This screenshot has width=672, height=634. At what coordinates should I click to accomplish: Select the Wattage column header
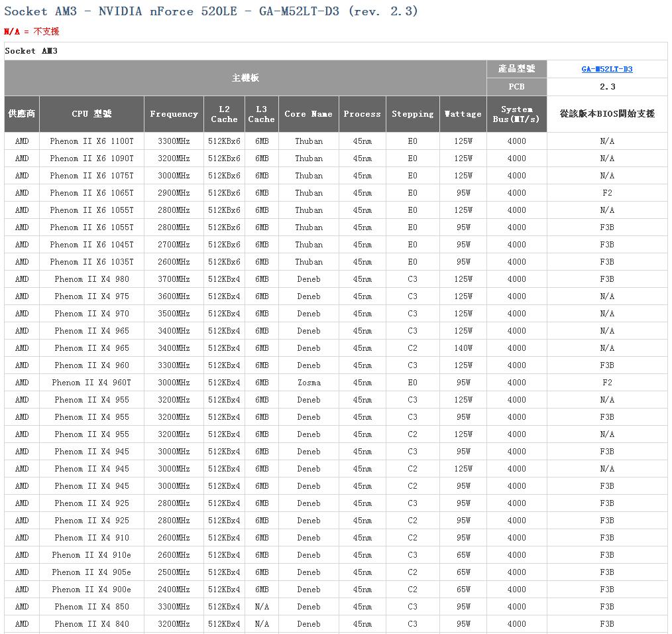pyautogui.click(x=463, y=114)
